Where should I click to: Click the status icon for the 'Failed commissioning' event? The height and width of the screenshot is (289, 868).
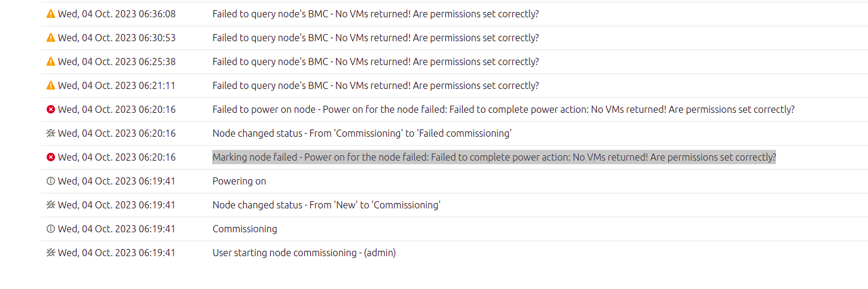51,133
